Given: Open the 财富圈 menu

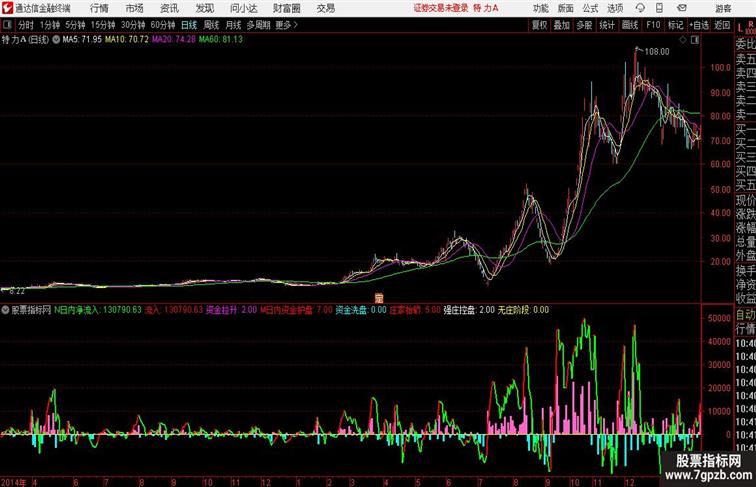Looking at the screenshot, I should 286,8.
